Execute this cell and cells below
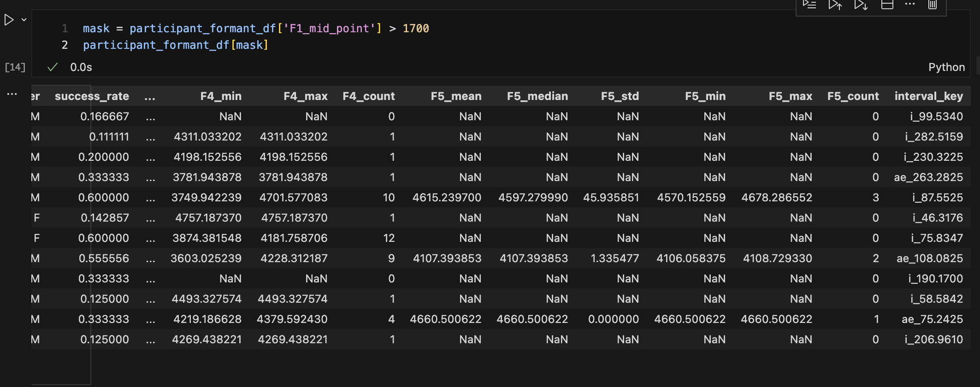The image size is (980, 387). [861, 5]
